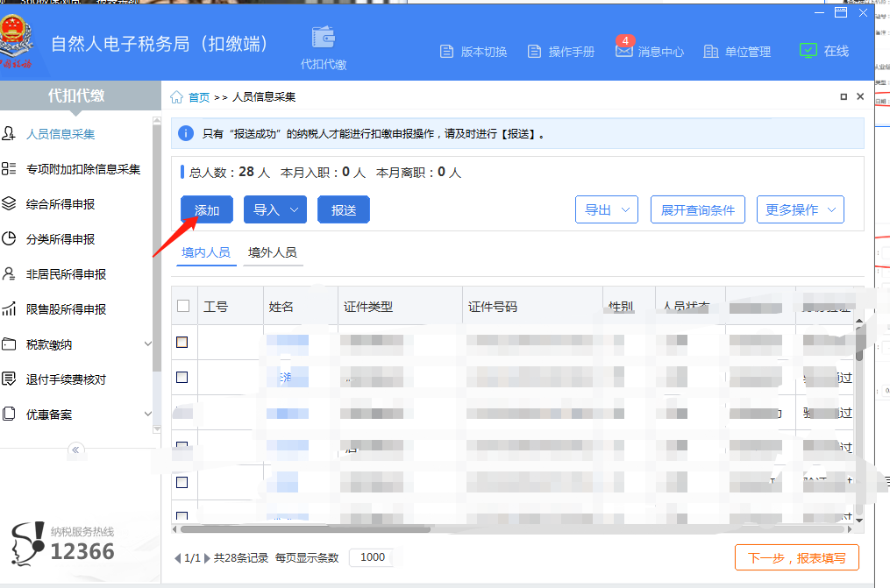Click the 人员信息采集 person icon in sidebar

click(x=9, y=134)
